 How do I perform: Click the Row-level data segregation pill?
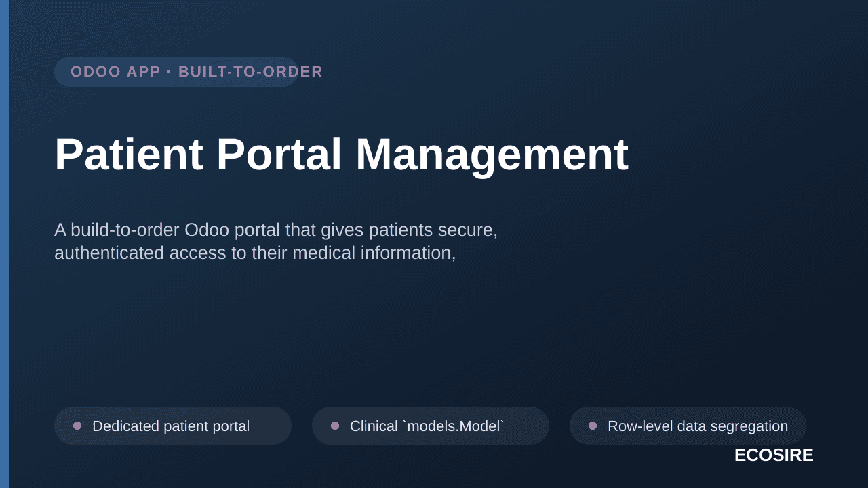[688, 426]
